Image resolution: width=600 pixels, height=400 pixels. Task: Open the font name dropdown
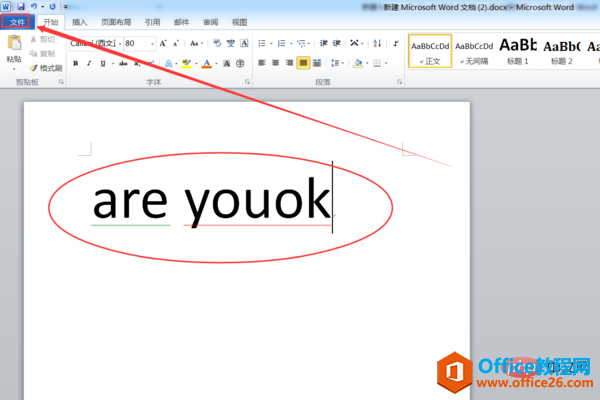point(120,44)
